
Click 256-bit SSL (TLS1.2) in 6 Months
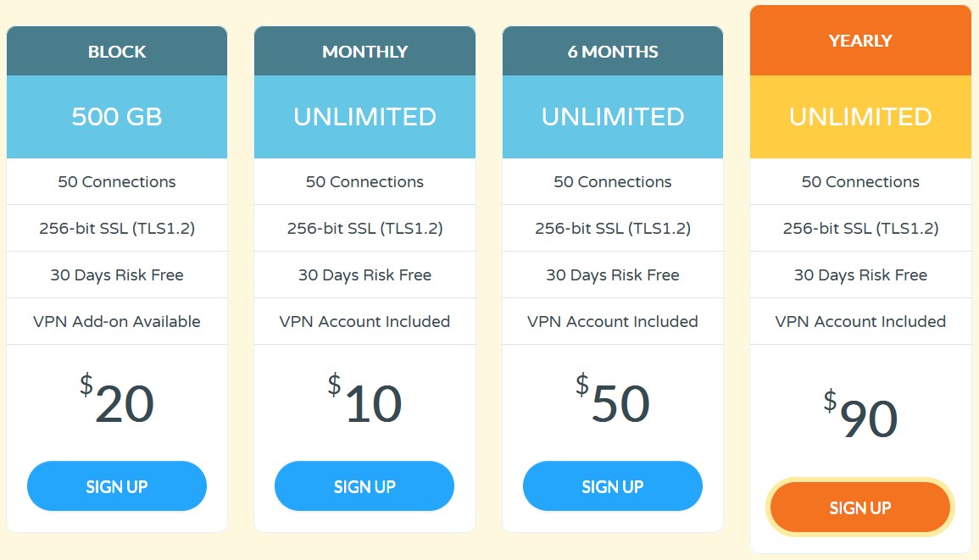pos(613,229)
